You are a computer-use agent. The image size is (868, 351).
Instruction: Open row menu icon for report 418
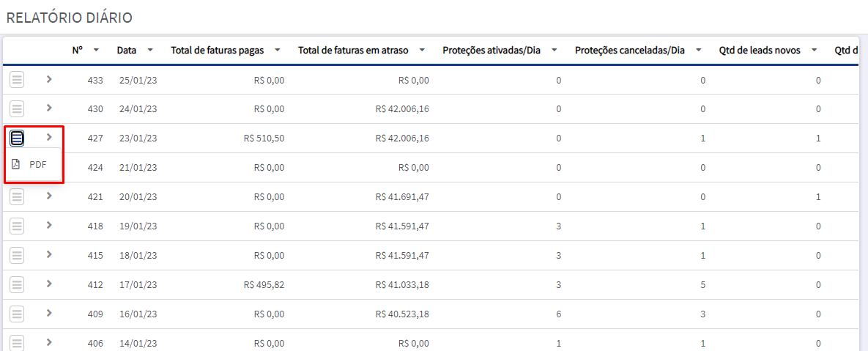click(x=17, y=226)
